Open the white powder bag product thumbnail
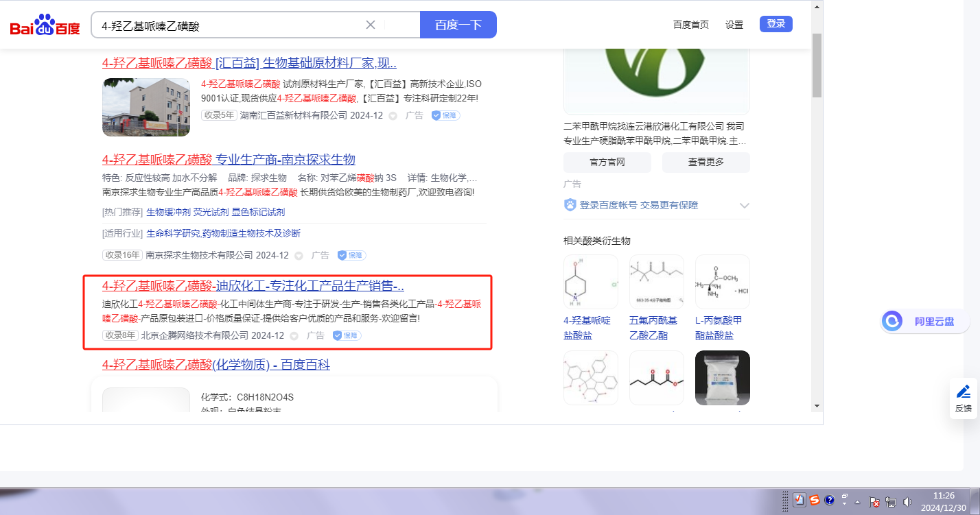 coord(723,378)
